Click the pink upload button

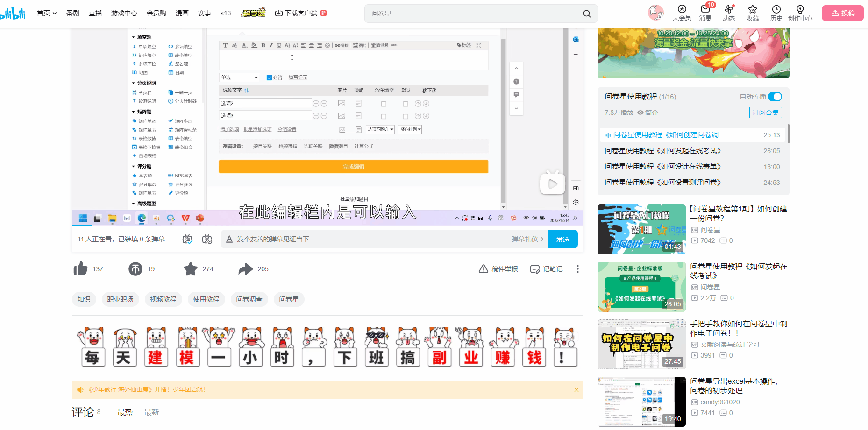click(x=843, y=13)
